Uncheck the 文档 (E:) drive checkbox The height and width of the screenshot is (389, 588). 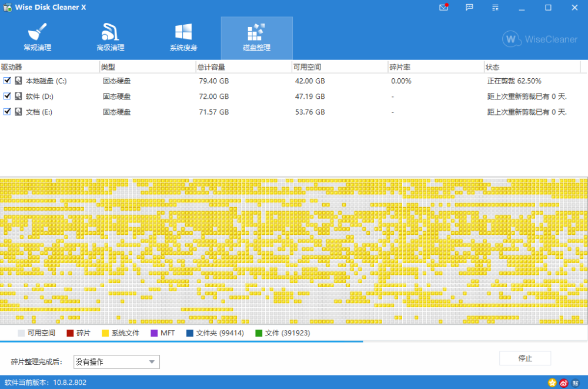click(7, 111)
